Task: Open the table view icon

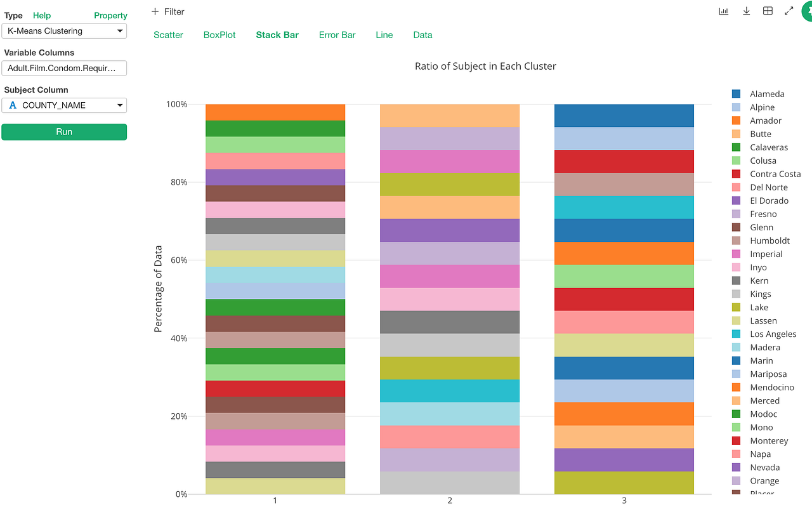Action: [x=768, y=11]
